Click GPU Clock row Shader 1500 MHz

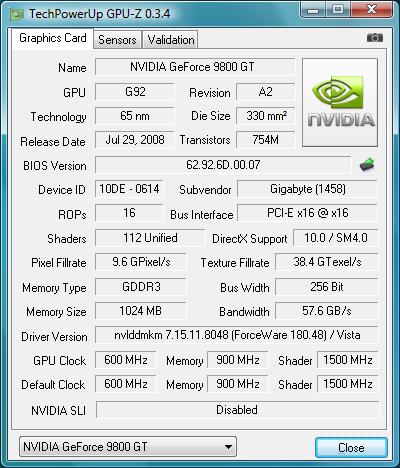[348, 360]
